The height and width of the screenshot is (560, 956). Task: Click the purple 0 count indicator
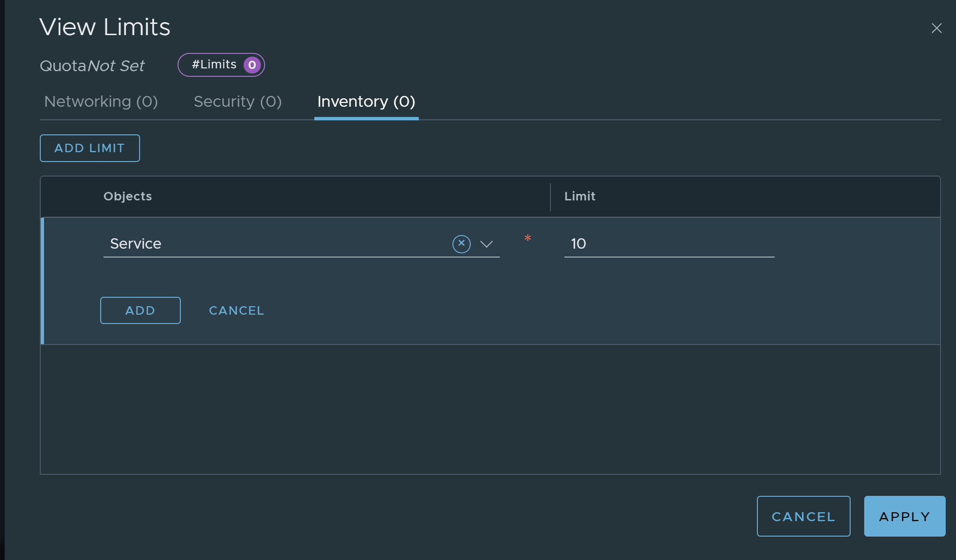coord(252,65)
